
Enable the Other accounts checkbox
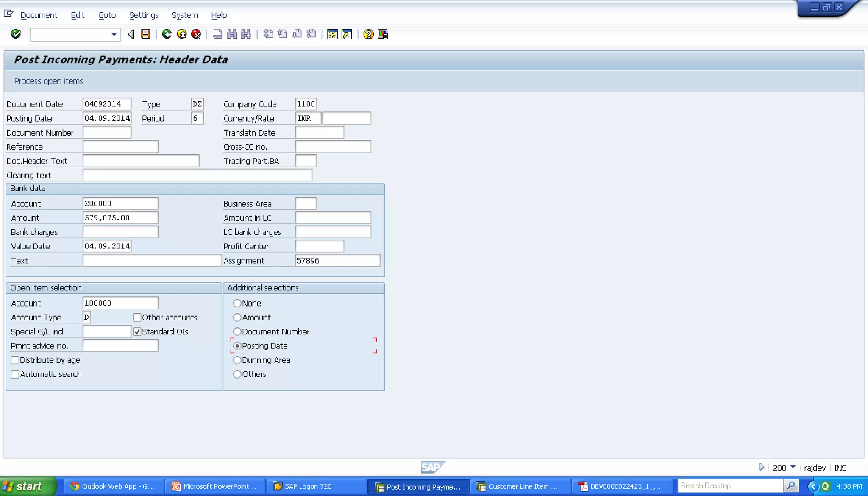coord(137,318)
